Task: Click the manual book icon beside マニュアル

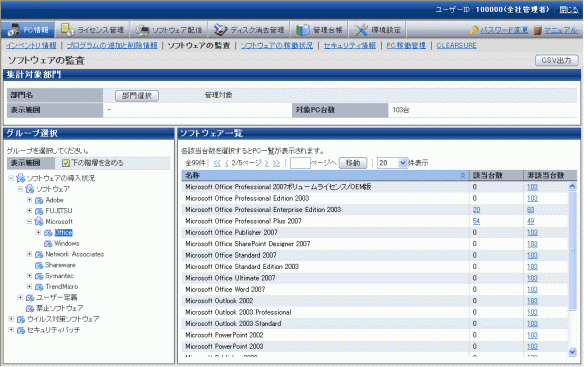Action: pyautogui.click(x=537, y=30)
